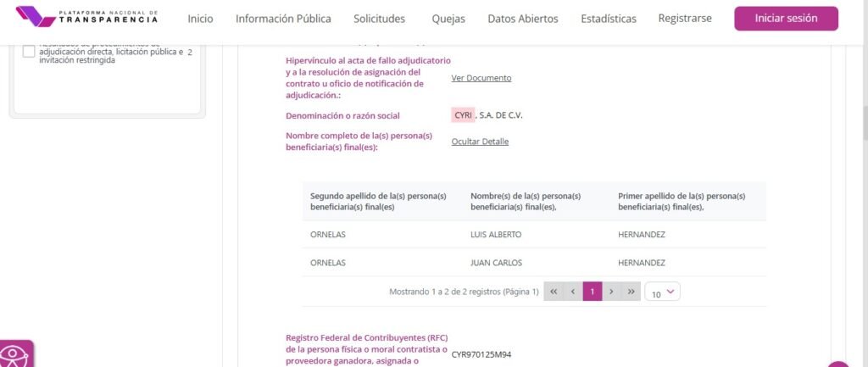This screenshot has width=868, height=367.
Task: Open the Ver Documento link
Action: click(x=481, y=78)
